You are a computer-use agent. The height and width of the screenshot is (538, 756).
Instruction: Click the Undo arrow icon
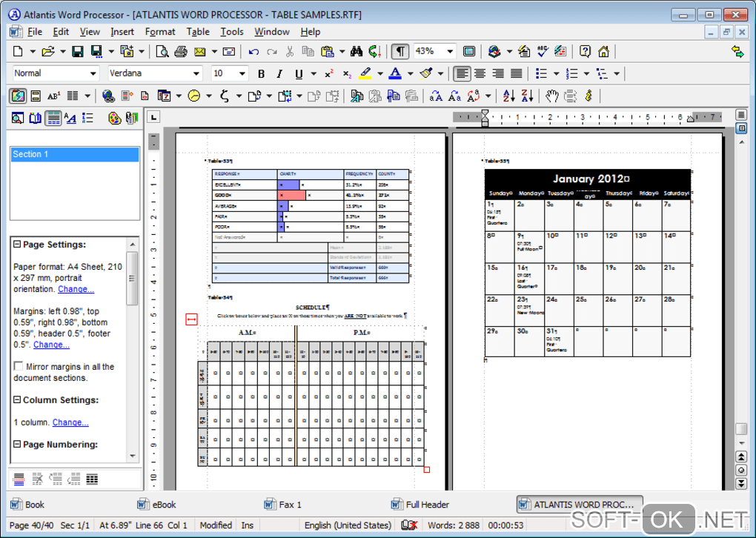click(253, 51)
